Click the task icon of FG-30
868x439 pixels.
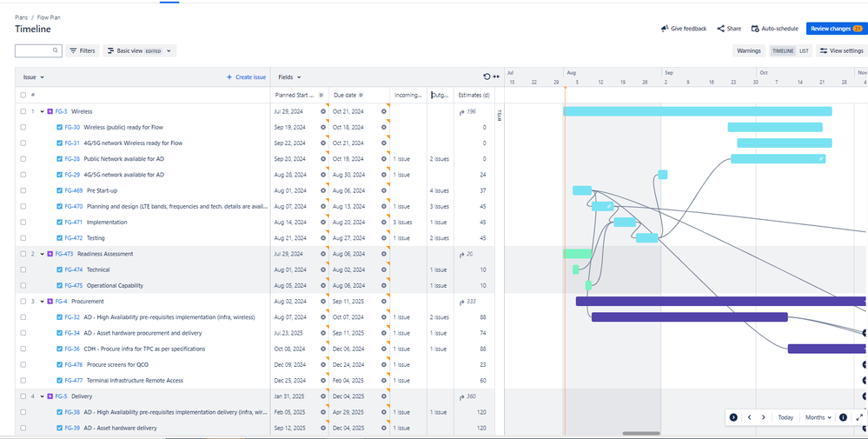tap(60, 127)
